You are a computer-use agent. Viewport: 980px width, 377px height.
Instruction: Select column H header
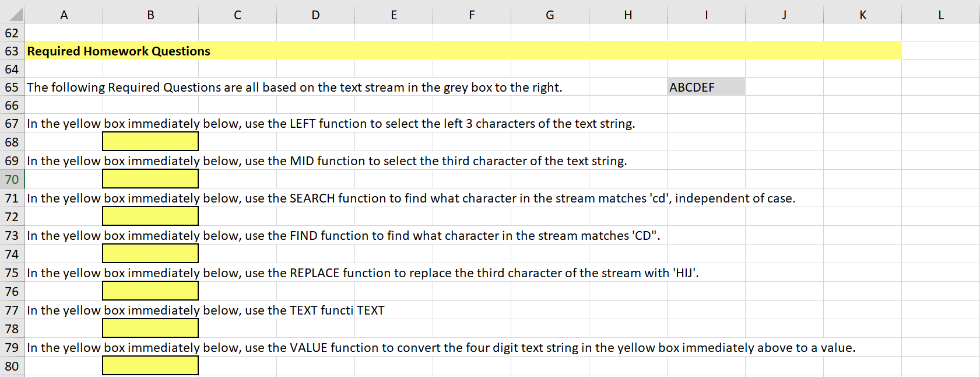pyautogui.click(x=628, y=15)
